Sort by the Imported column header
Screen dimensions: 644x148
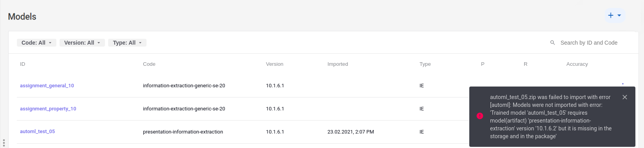338,64
